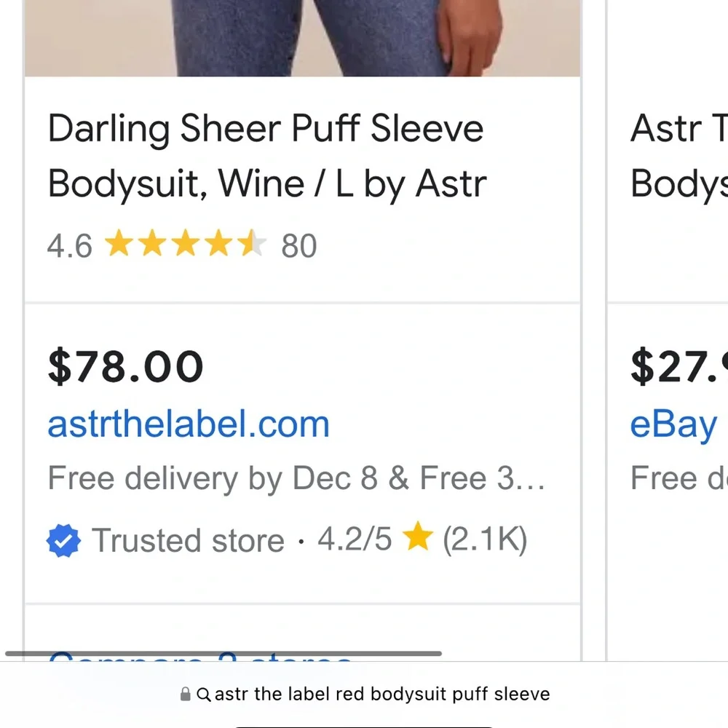Open the eBay seller link
This screenshot has height=728, width=728.
point(673,425)
